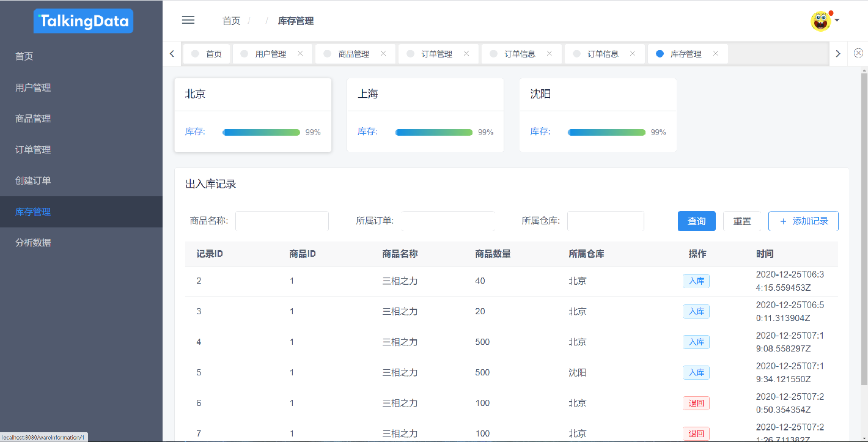
Task: Click the 入库 tag in record 4 row
Action: [696, 342]
